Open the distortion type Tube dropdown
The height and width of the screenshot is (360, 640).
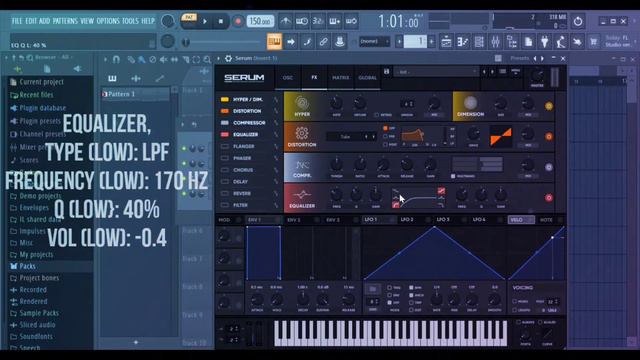click(351, 137)
